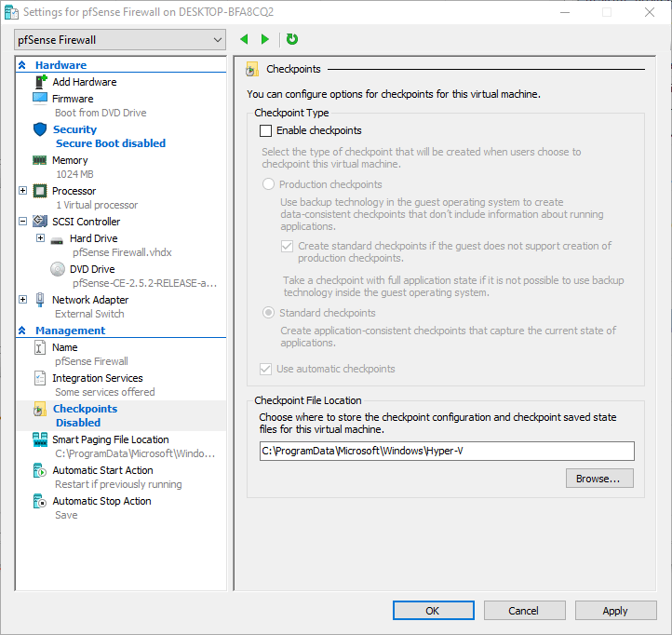The width and height of the screenshot is (672, 635).
Task: Open the pfSense Firewall VM dropdown
Action: pos(120,40)
